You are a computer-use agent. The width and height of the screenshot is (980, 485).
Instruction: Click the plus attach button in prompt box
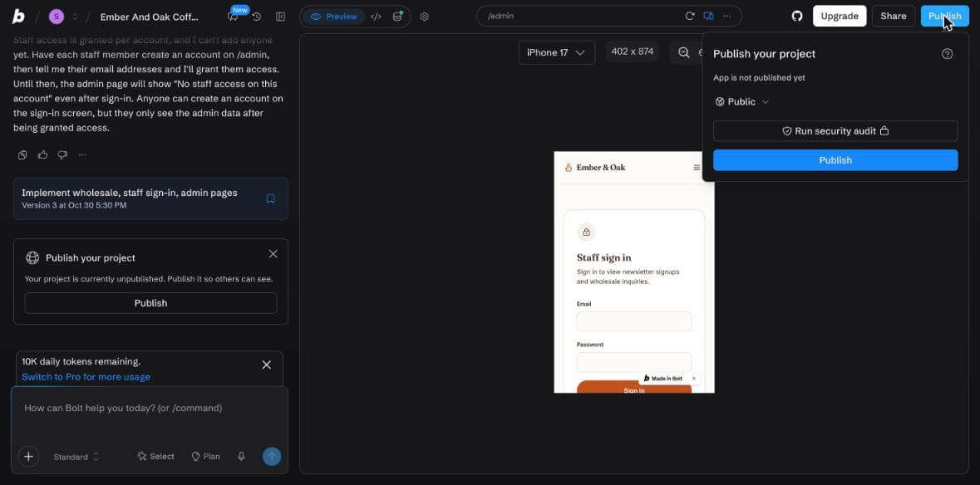29,456
